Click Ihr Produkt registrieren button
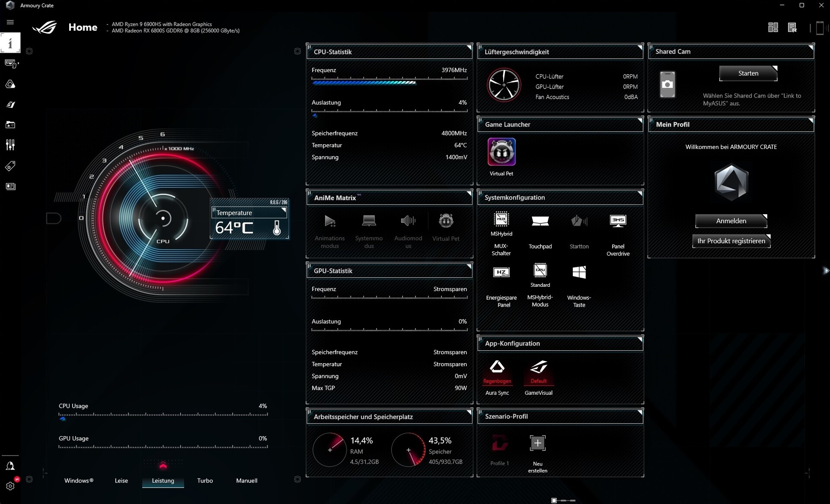 tap(731, 241)
